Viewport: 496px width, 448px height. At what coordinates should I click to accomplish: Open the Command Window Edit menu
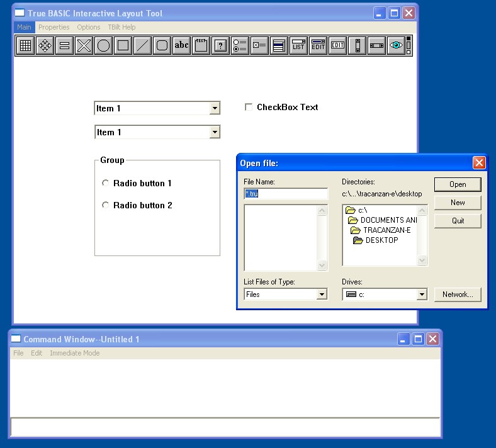pos(37,353)
